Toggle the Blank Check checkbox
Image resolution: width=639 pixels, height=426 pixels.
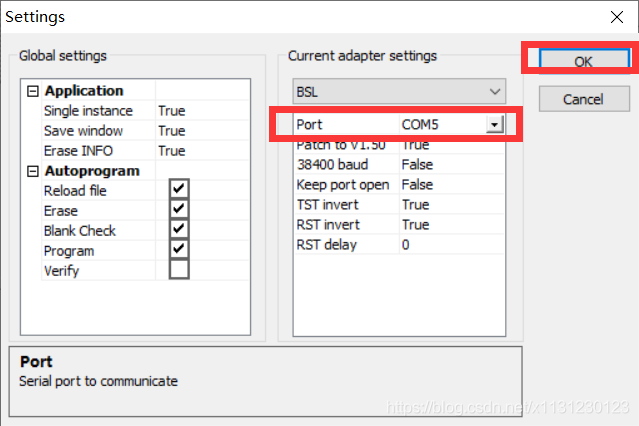pos(179,230)
